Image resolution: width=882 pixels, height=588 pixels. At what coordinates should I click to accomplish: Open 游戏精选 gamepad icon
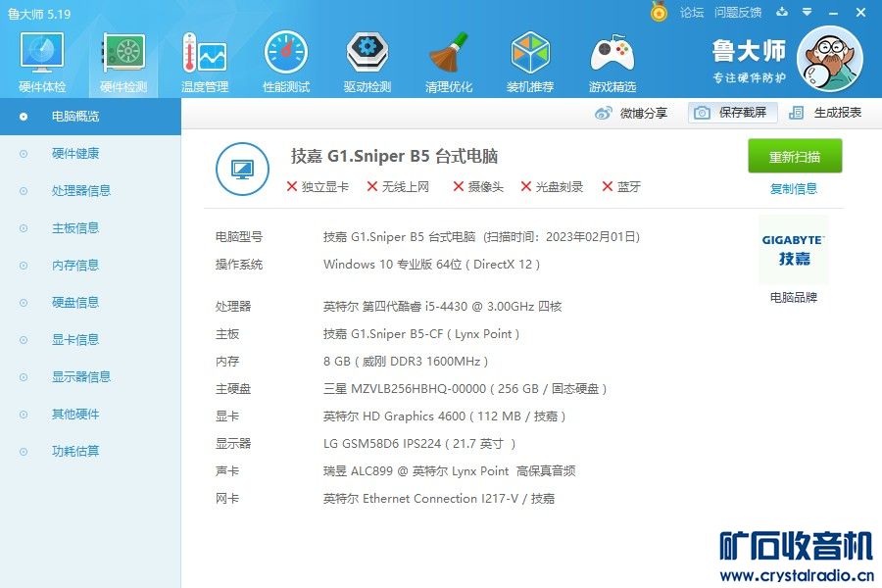[612, 62]
